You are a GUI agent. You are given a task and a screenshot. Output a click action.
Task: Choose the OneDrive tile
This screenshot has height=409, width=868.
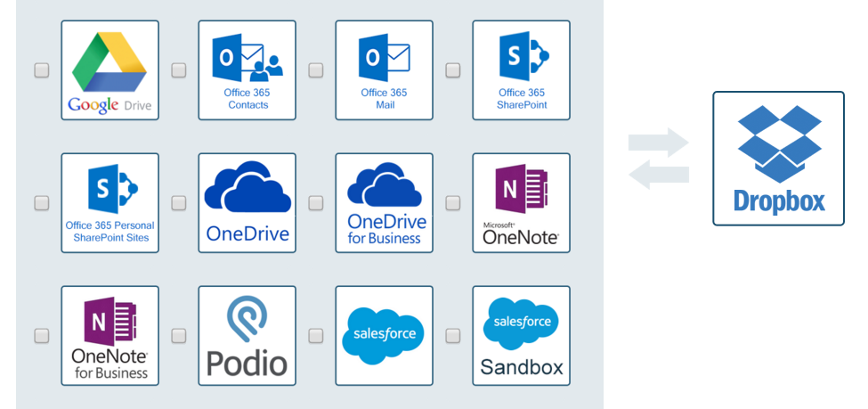point(247,203)
